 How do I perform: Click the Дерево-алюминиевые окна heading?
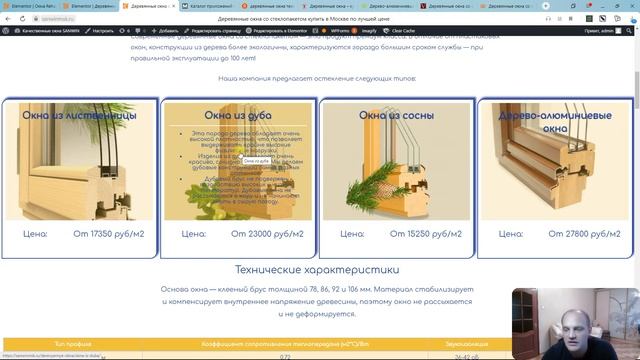[x=555, y=122]
